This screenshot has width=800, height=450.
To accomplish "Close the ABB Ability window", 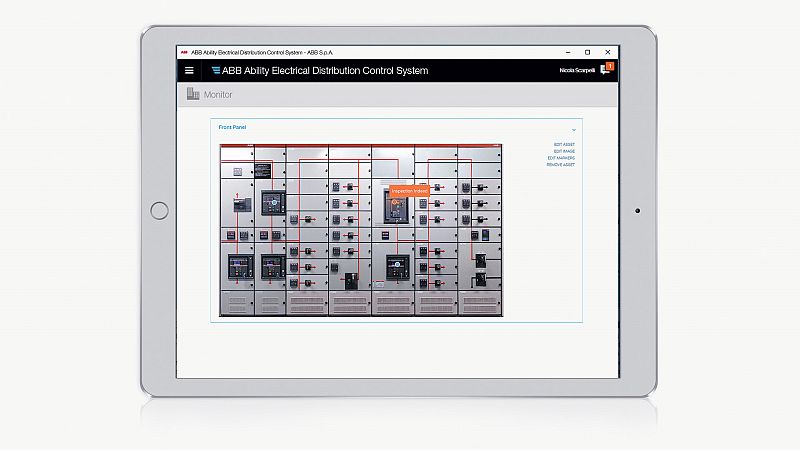I will click(608, 53).
